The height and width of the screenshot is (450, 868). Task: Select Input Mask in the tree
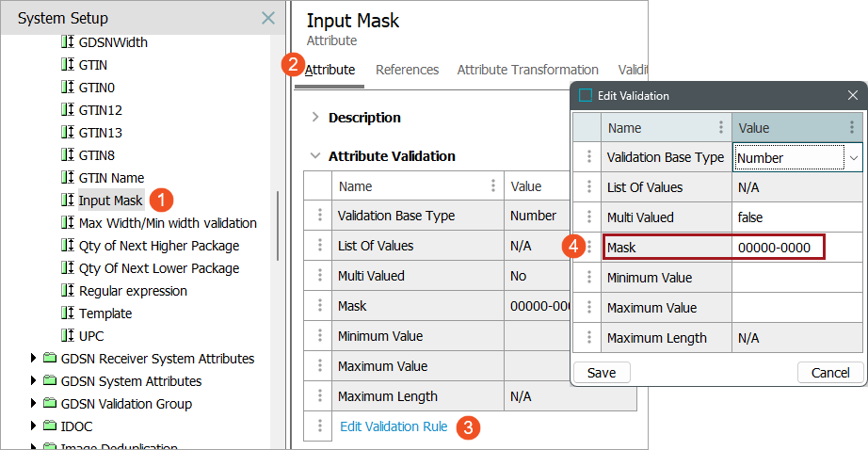click(x=110, y=201)
